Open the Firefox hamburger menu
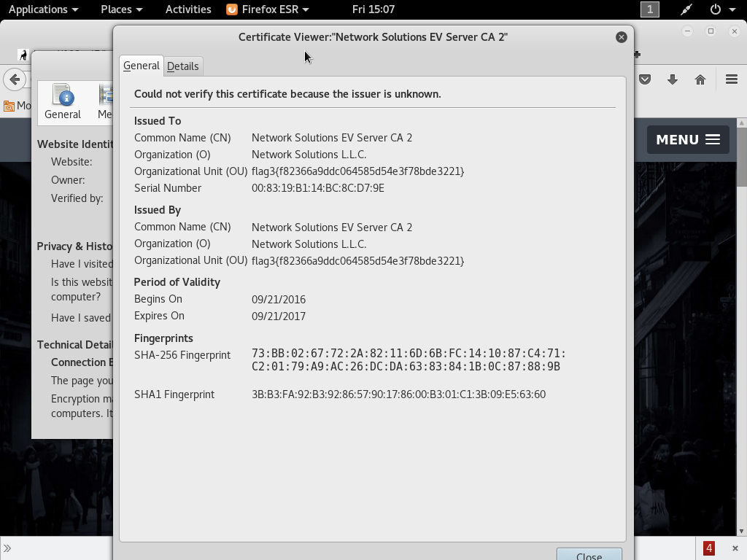The width and height of the screenshot is (747, 560). click(x=731, y=79)
